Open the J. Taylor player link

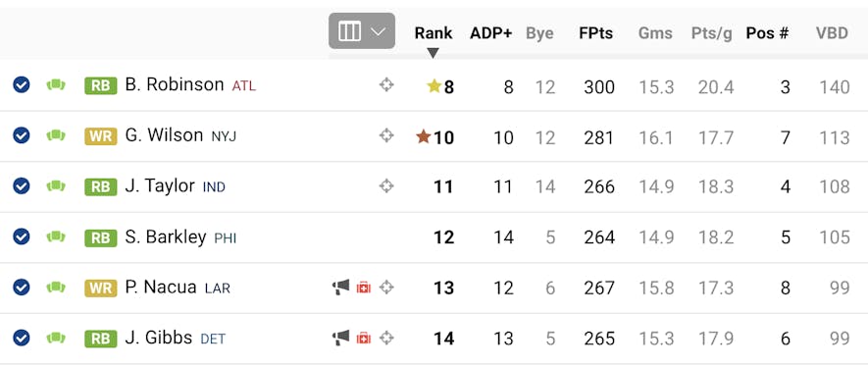click(160, 186)
